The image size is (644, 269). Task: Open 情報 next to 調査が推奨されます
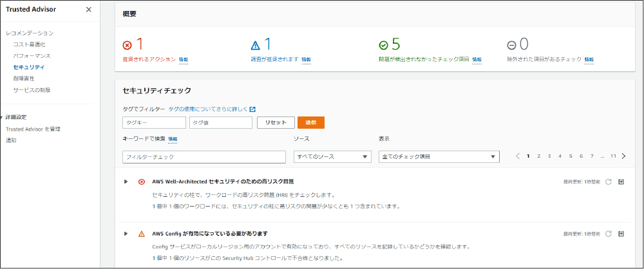[307, 60]
